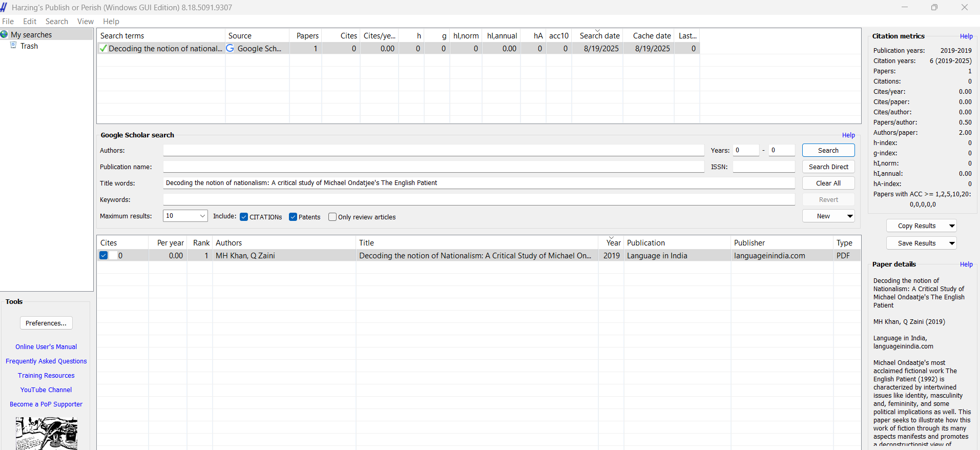980x450 pixels.
Task: Click Become a PoP Supporter link
Action: coord(46,404)
